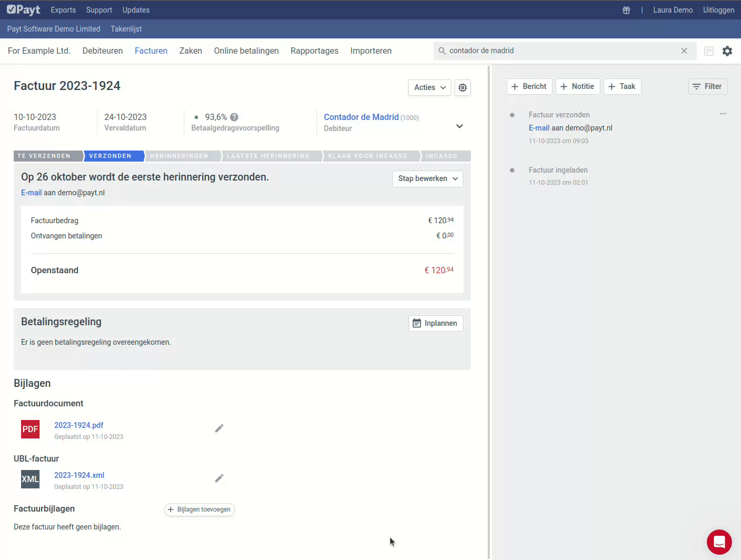Screen dimensions: 741x560
Task: Edit the 2023-1924.pdf attachment pencil icon
Action: point(219,428)
